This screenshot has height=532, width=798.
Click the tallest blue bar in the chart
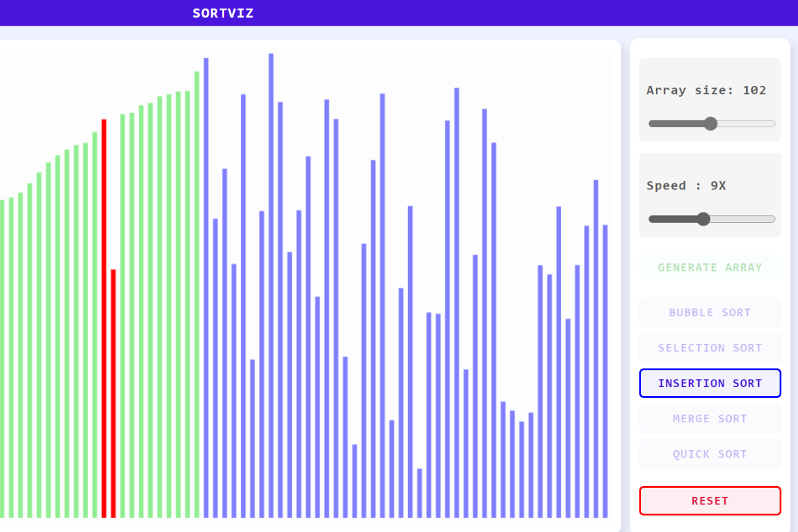[271, 284]
